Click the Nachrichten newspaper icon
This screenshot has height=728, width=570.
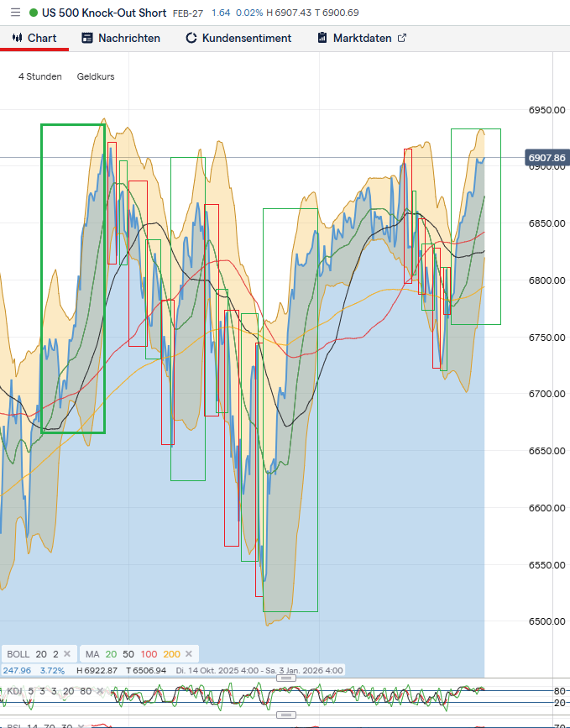(86, 38)
